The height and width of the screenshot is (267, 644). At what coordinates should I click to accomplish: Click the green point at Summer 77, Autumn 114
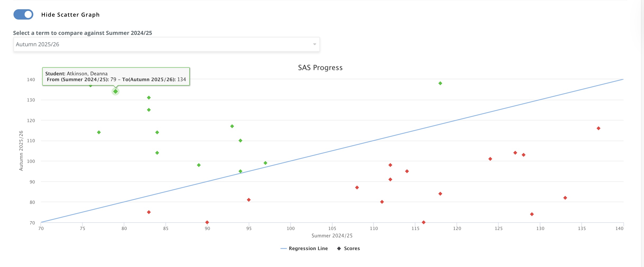[99, 132]
